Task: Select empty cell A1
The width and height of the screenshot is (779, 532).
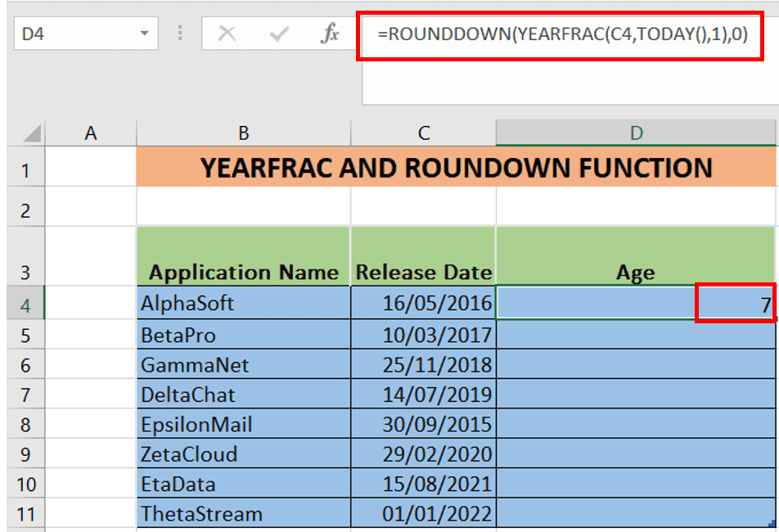Action: (x=90, y=167)
